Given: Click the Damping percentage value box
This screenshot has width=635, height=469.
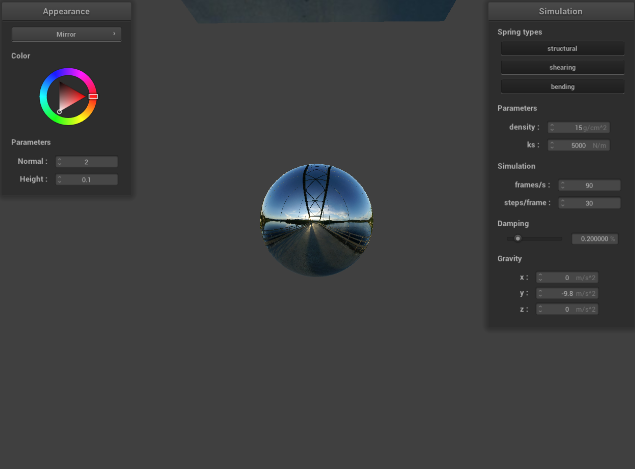Looking at the screenshot, I should point(594,239).
